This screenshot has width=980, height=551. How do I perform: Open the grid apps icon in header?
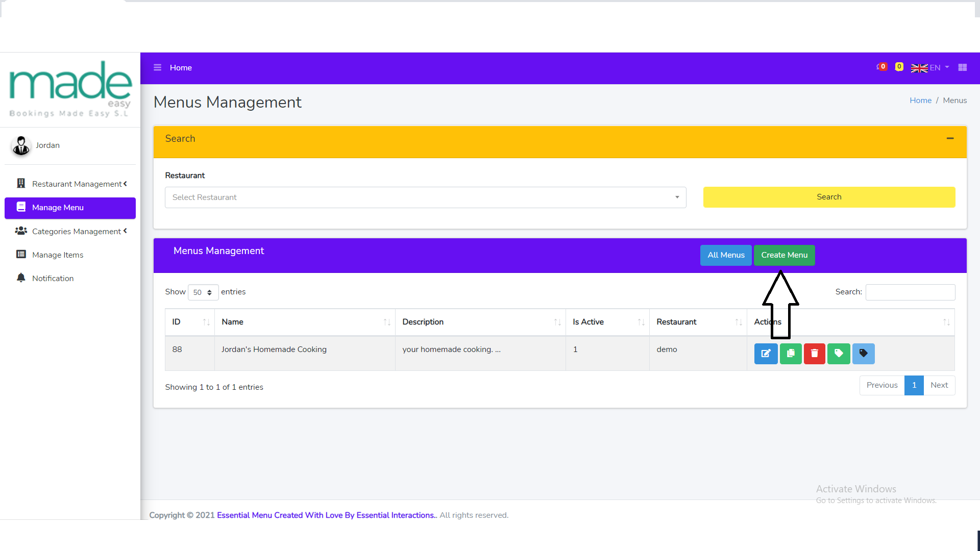[x=963, y=67]
